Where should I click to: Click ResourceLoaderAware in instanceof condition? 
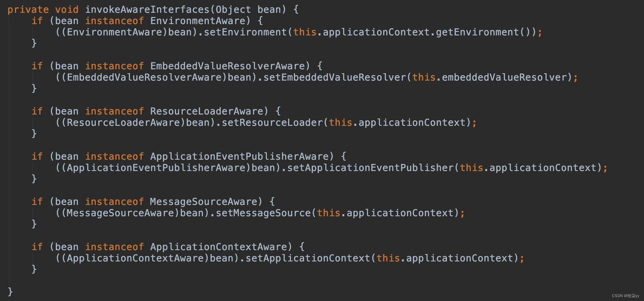coord(207,111)
